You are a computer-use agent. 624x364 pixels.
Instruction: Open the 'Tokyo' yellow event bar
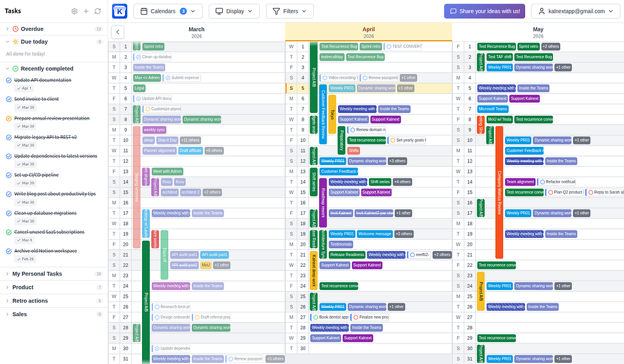(x=332, y=115)
